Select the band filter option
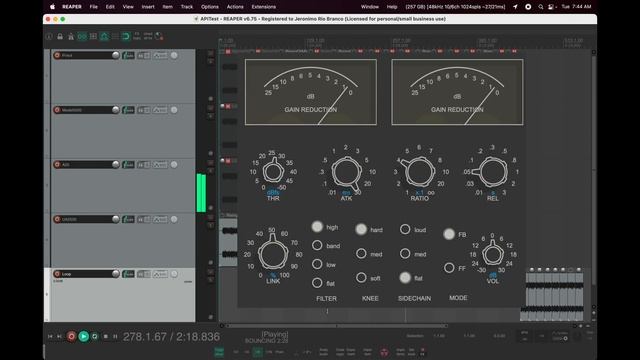This screenshot has height=360, width=640. pos(317,245)
